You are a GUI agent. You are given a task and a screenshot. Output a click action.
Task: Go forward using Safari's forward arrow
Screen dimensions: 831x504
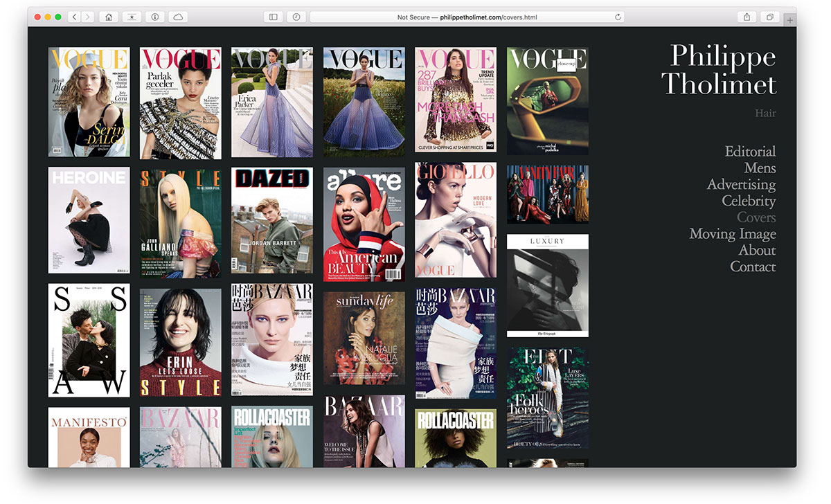click(88, 17)
